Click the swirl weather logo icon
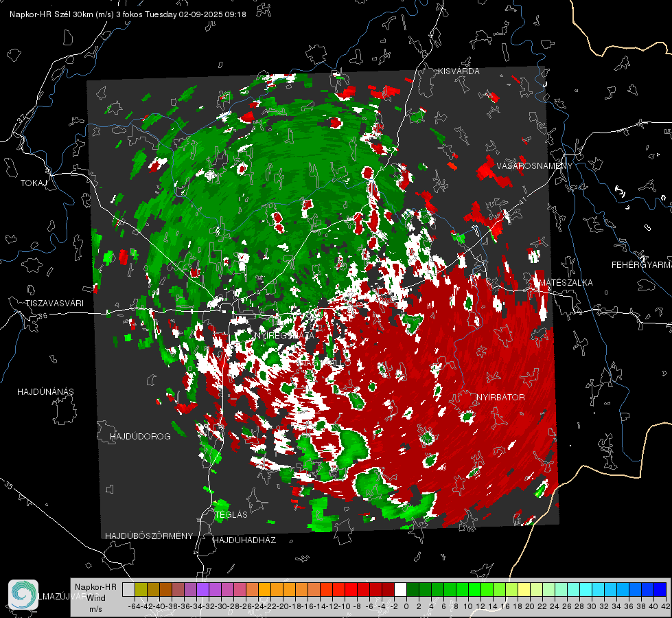Screen dimensions: 672x618 tap(23, 595)
